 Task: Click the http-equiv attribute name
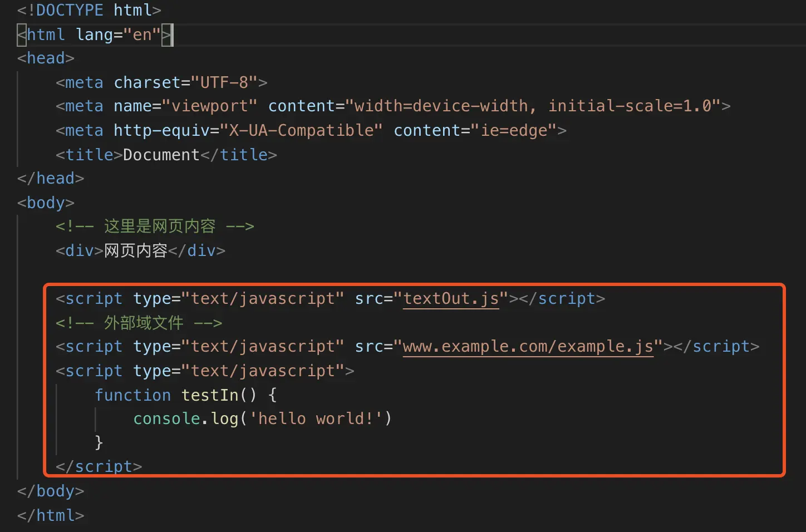coord(161,131)
